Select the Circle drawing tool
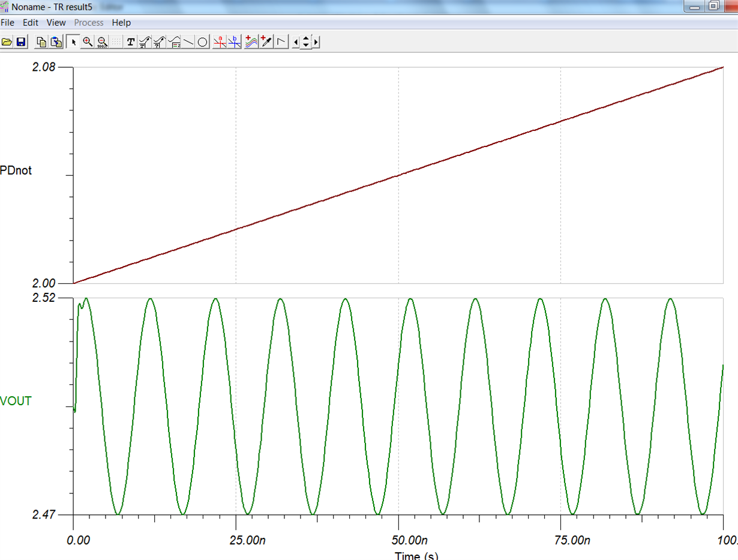The width and height of the screenshot is (738, 560). [203, 42]
